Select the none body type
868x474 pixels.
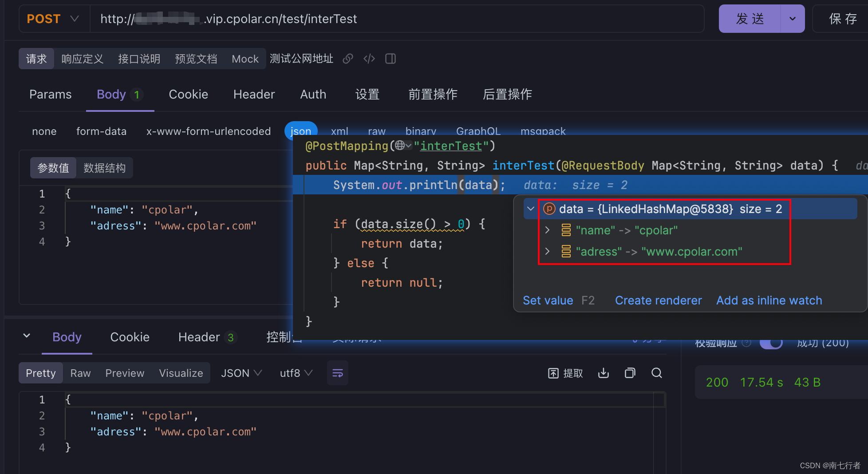point(44,131)
